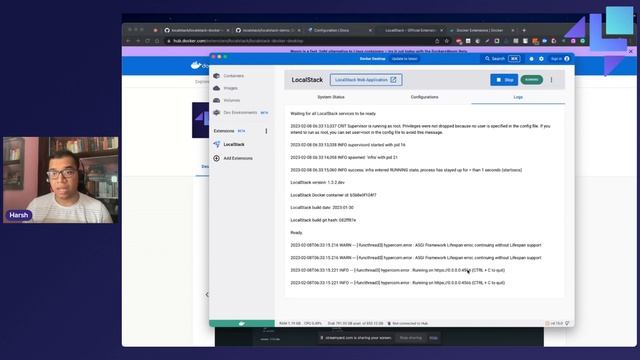640x360 pixels.
Task: Open LocalStack Web Application external link
Action: [366, 80]
